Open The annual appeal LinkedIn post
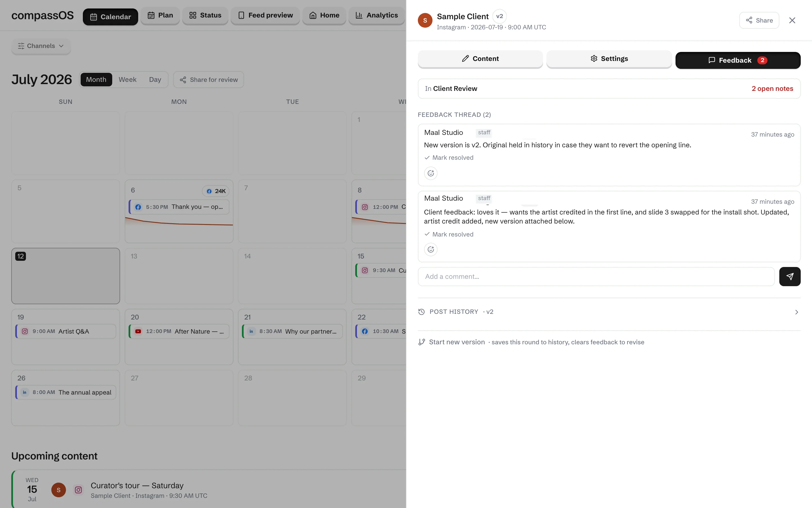 [x=65, y=392]
